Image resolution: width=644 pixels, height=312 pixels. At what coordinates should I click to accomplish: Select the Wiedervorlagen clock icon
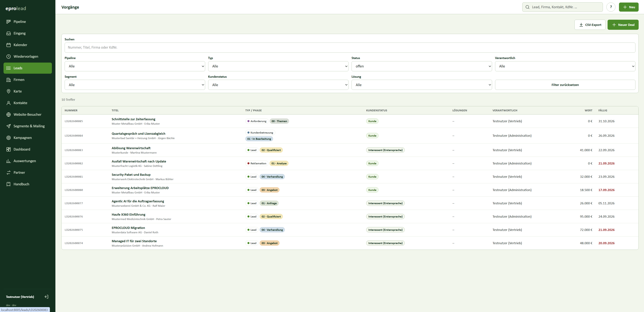point(9,56)
